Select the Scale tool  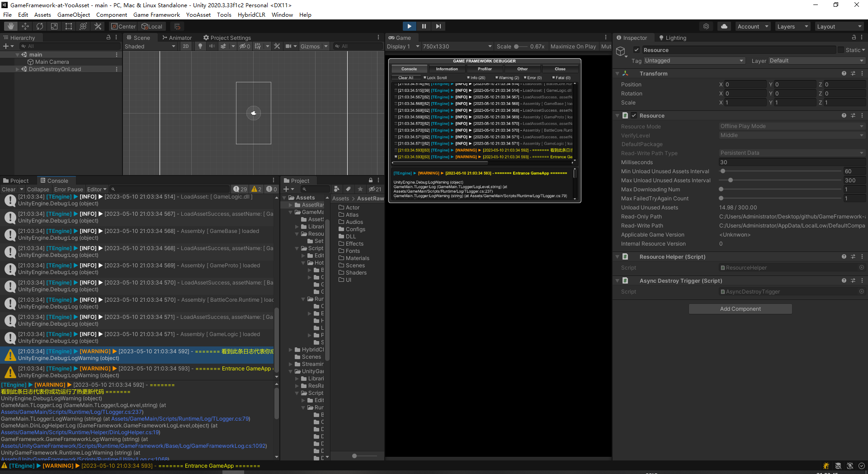(x=54, y=26)
